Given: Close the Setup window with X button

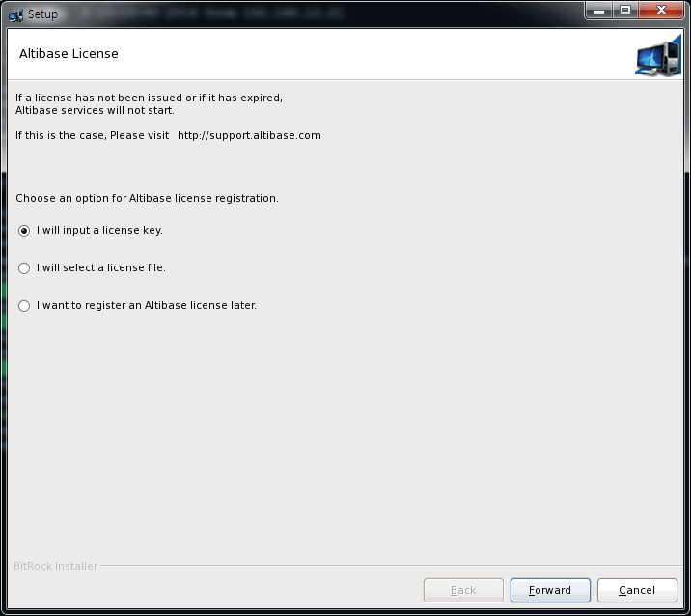Looking at the screenshot, I should [662, 11].
